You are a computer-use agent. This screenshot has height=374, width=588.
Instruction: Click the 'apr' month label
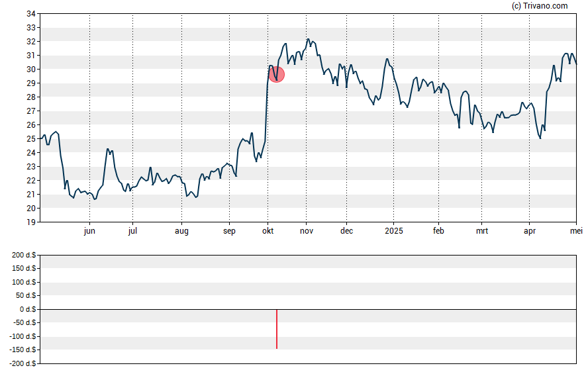pos(530,231)
